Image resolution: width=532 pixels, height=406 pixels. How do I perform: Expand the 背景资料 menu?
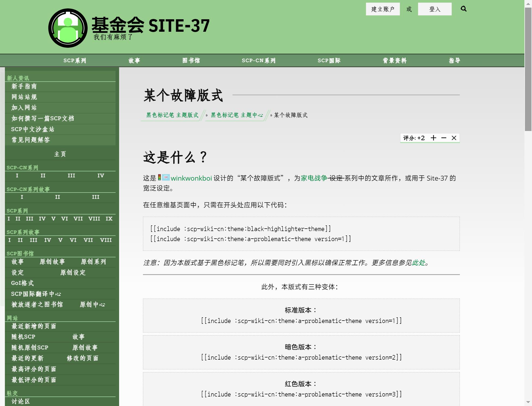pos(394,60)
